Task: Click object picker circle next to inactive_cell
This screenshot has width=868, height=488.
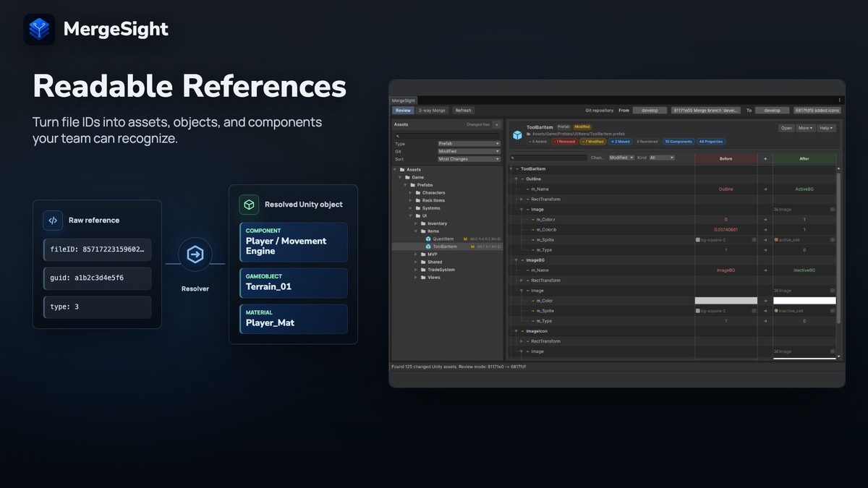Action: pyautogui.click(x=833, y=311)
